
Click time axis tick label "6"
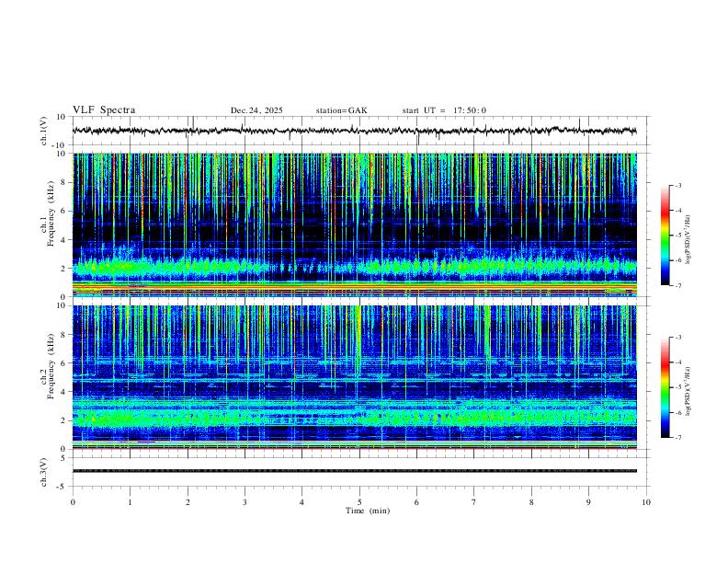417,502
